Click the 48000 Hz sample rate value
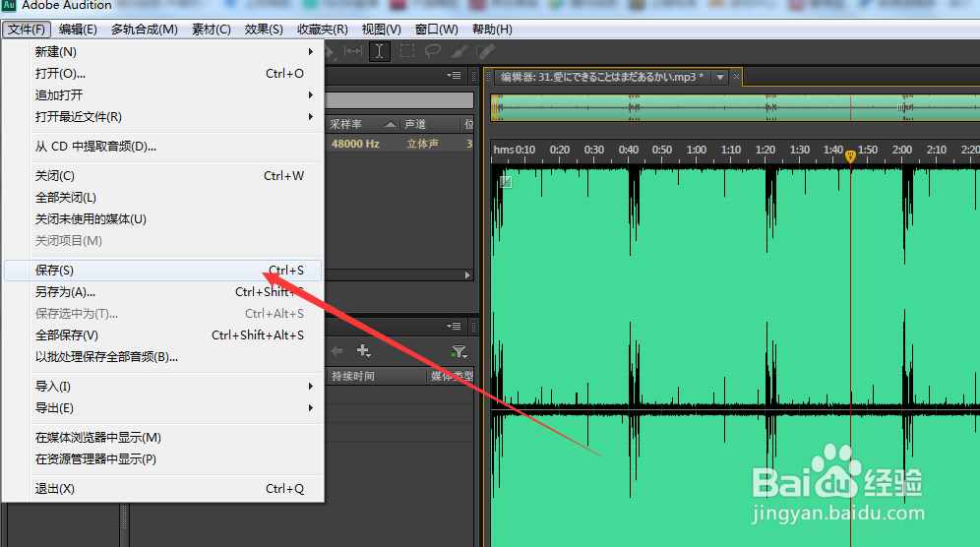The height and width of the screenshot is (547, 980). pyautogui.click(x=355, y=144)
